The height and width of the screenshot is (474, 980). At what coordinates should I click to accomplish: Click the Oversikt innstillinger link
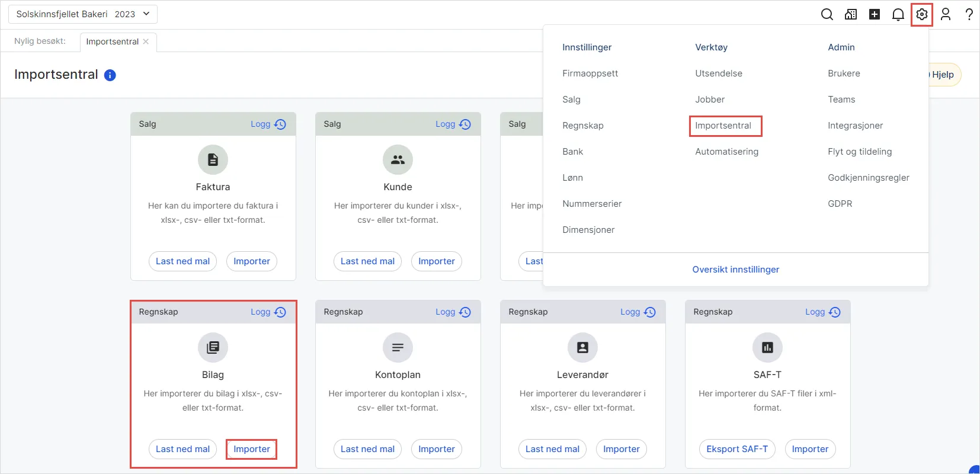(x=736, y=270)
